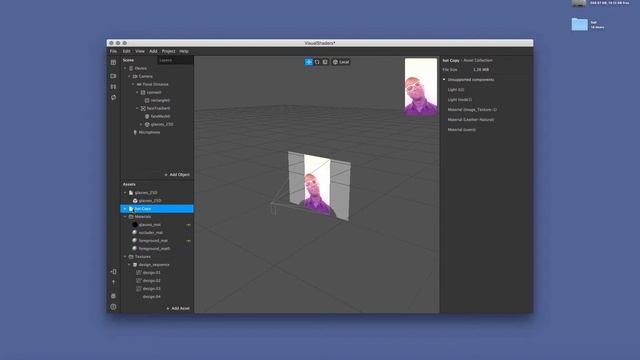Select the highlighted hat Copy asset
The image size is (640, 360).
tap(157, 209)
